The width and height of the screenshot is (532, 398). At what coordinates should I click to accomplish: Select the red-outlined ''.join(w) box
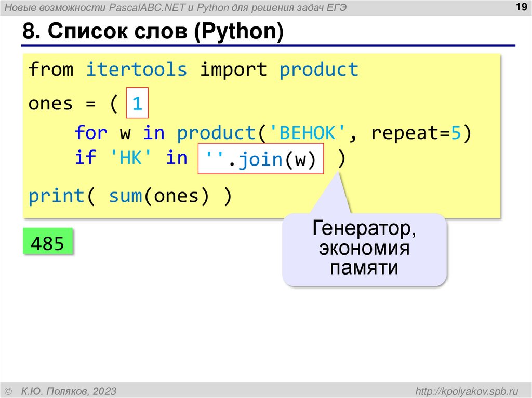pos(261,159)
